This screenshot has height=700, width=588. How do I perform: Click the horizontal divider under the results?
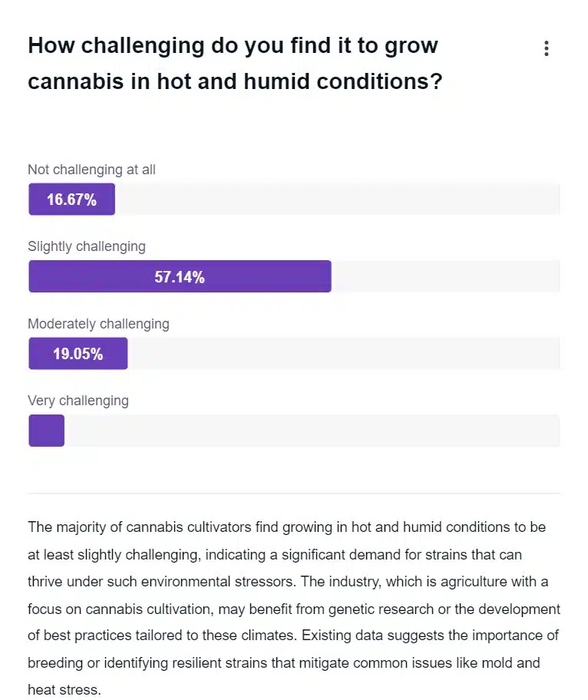(294, 491)
